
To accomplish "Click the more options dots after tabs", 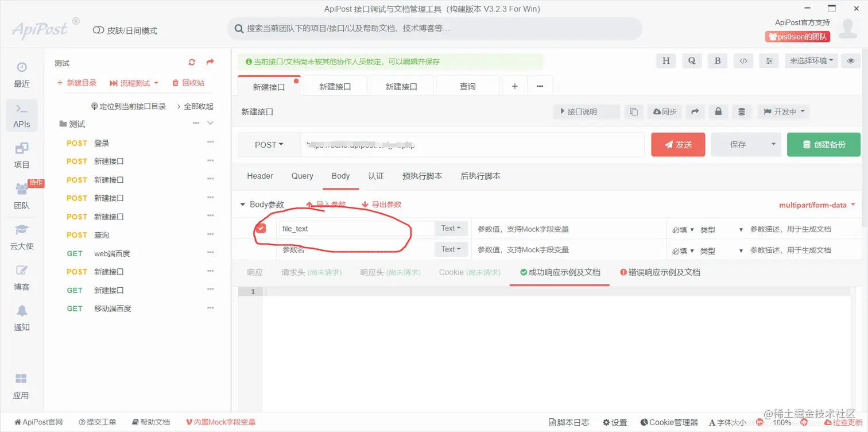I will 540,86.
